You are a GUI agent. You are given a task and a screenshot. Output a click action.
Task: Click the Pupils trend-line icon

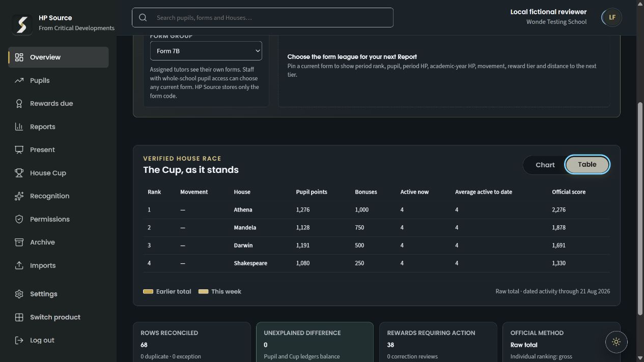19,80
